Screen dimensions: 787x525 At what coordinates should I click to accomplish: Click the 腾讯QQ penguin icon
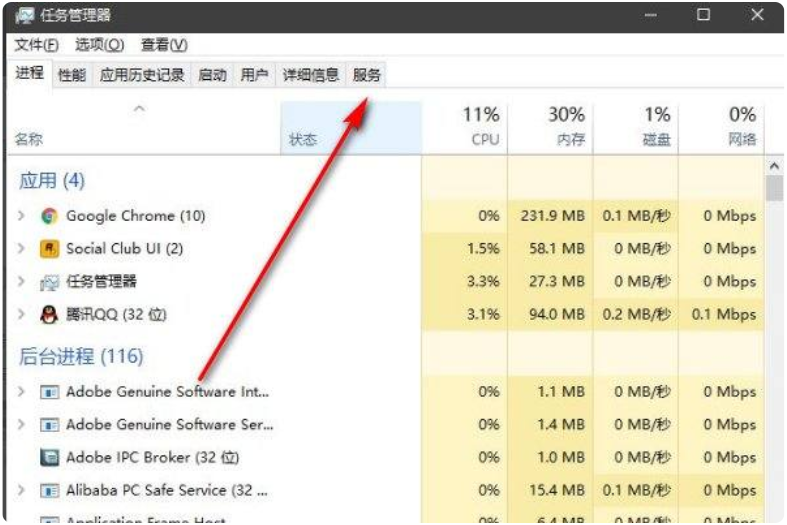pyautogui.click(x=49, y=315)
